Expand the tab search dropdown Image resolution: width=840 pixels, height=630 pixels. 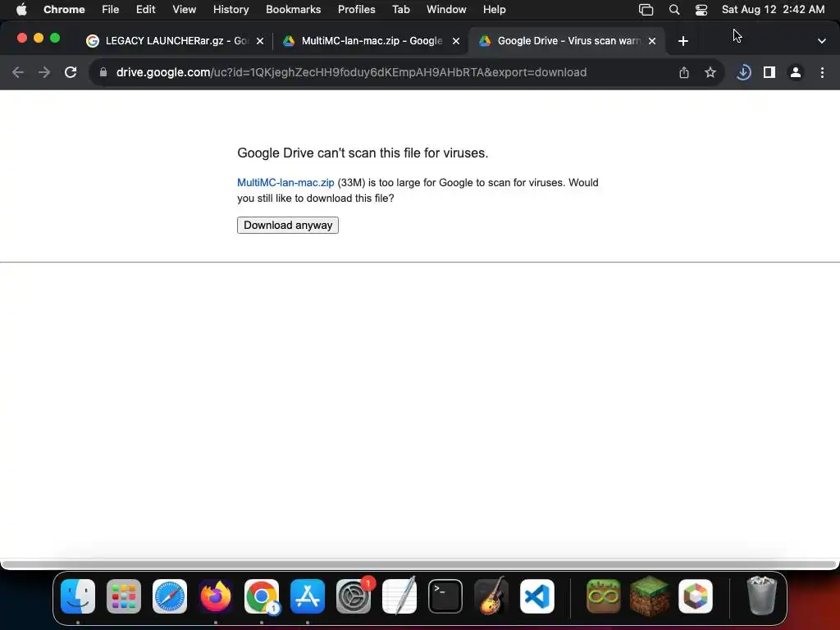tap(822, 41)
